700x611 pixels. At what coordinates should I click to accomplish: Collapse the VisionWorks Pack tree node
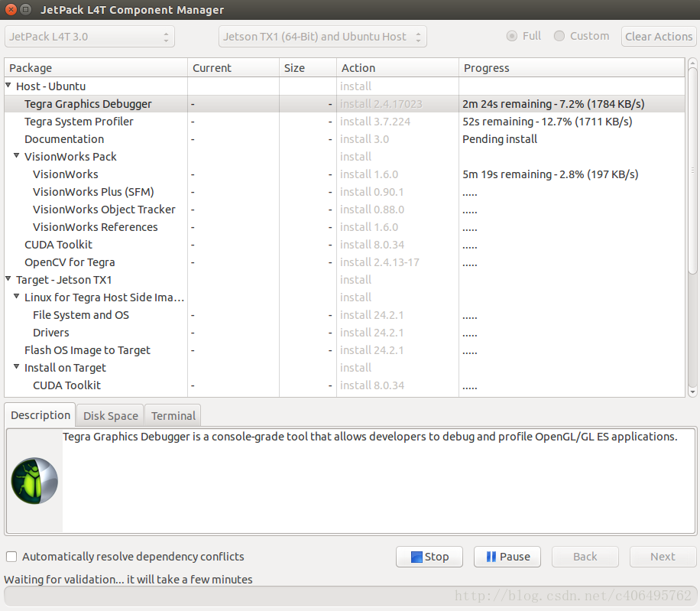click(17, 155)
